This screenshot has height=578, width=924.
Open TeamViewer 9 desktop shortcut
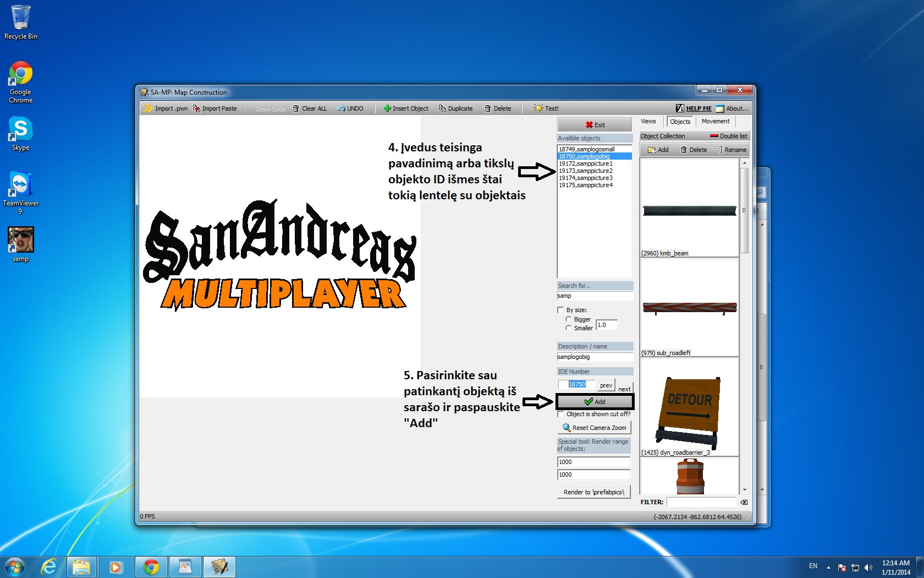point(20,193)
